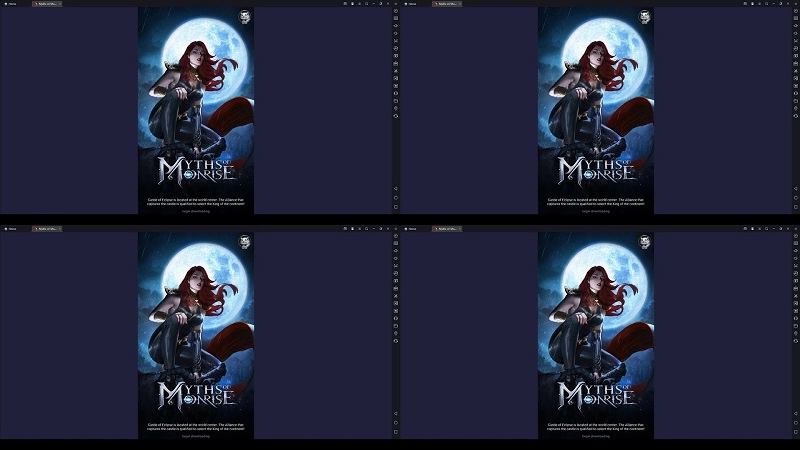Viewport: 800px width, 450px height.
Task: Open account icon in top-right emulator title bar
Action: coord(753,4)
